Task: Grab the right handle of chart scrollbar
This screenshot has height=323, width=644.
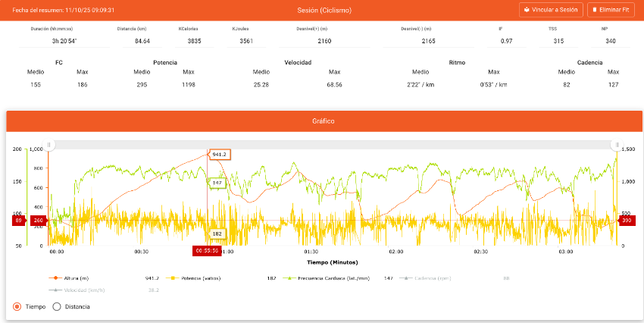Action: click(616, 144)
